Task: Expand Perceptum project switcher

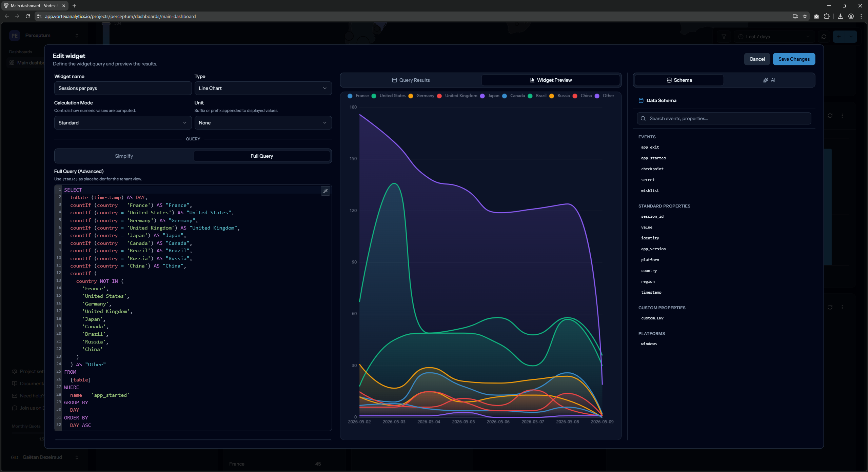Action: [44, 35]
